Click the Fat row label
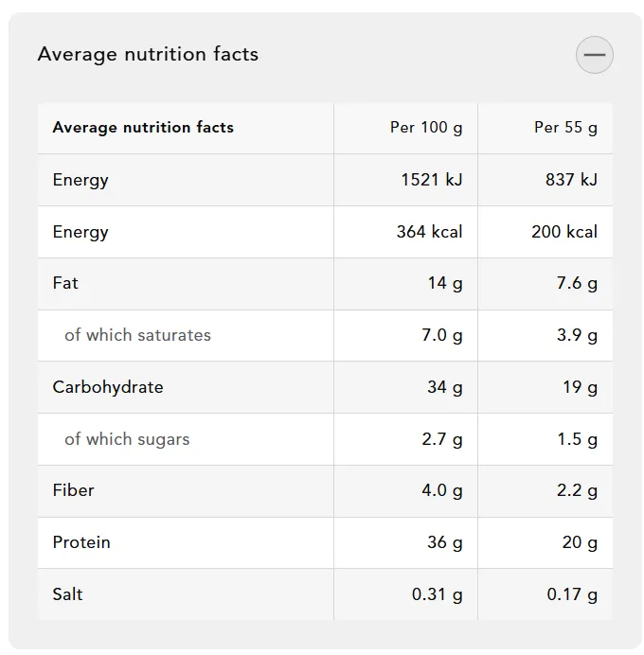The width and height of the screenshot is (644, 655). [x=65, y=283]
